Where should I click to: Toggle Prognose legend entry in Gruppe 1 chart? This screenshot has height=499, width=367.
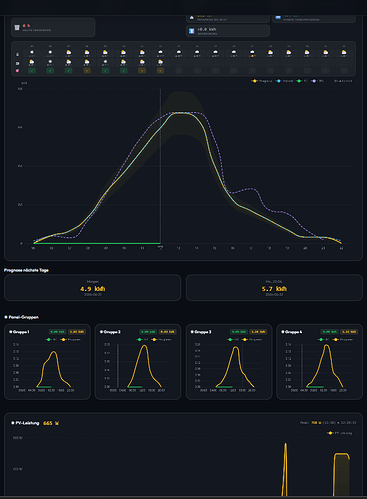pos(70,339)
